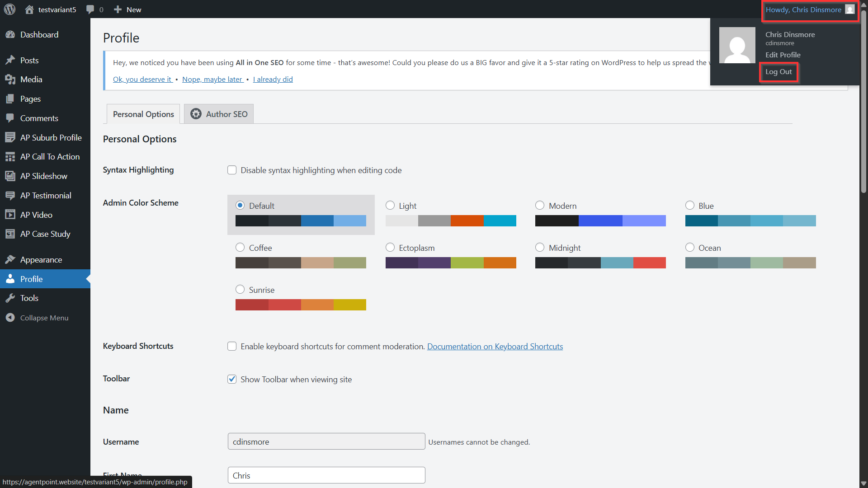868x488 pixels.
Task: Open Documentation on Keyboard Shortcuts link
Action: tap(495, 347)
